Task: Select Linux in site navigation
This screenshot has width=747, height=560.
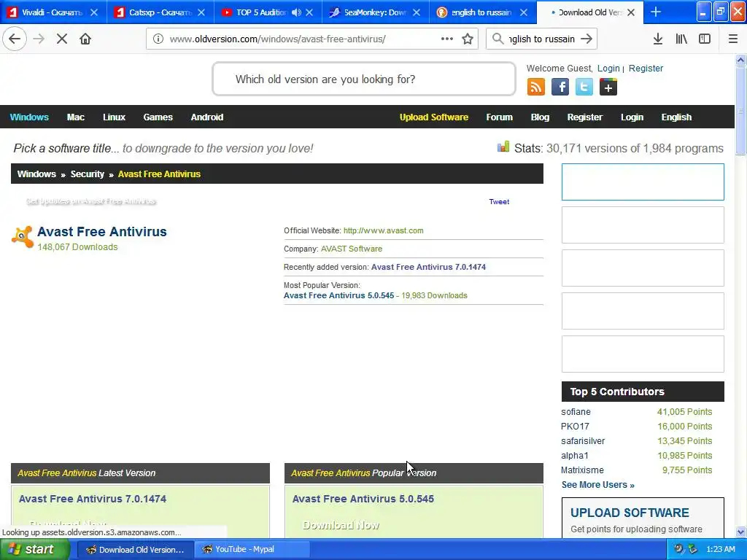Action: (x=114, y=117)
